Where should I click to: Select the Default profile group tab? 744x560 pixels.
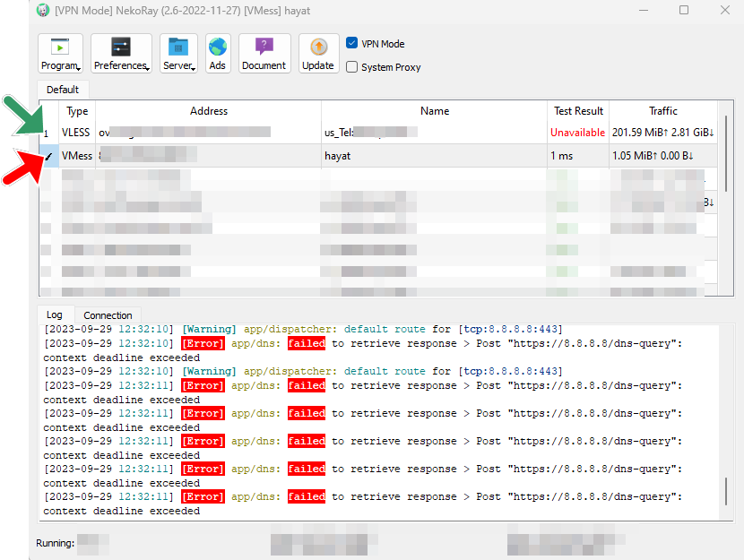62,89
